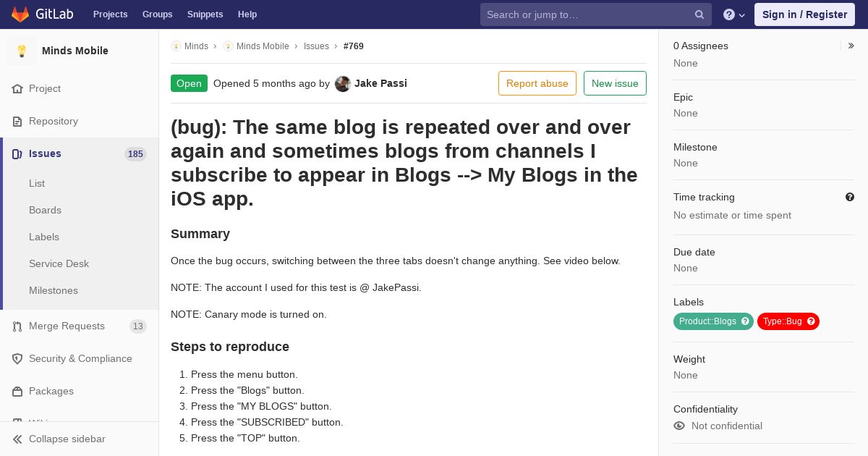The height and width of the screenshot is (456, 868).
Task: Click the green Open status badge
Action: tap(189, 83)
